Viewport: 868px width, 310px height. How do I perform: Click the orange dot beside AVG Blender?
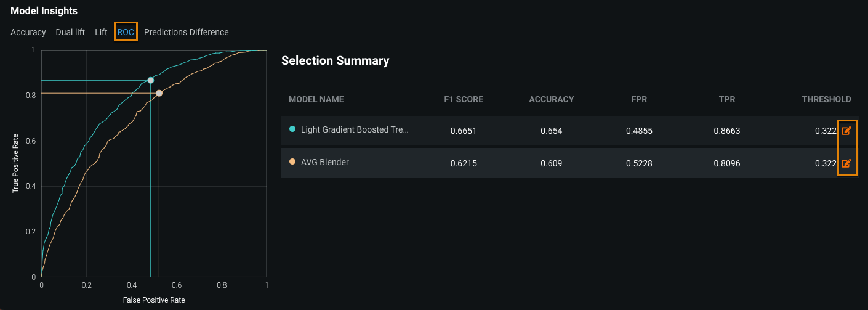pos(292,162)
